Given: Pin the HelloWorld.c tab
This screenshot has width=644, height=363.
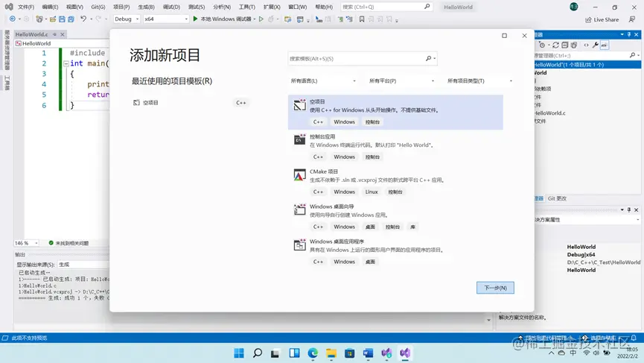Looking at the screenshot, I should 54,34.
